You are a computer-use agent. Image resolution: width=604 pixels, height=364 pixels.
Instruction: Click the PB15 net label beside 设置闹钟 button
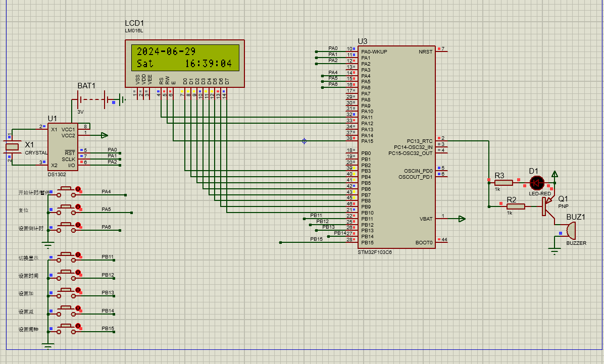pos(108,329)
